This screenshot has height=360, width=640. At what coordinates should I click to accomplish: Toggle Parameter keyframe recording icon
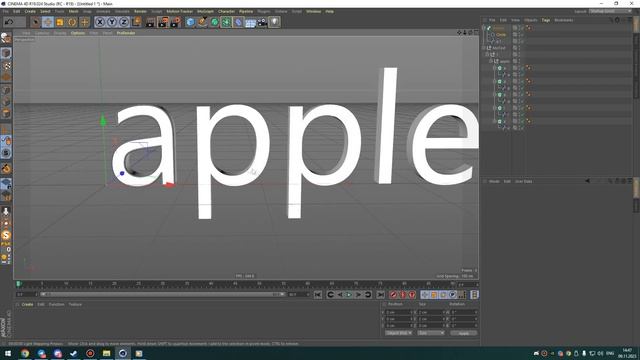pos(453,295)
